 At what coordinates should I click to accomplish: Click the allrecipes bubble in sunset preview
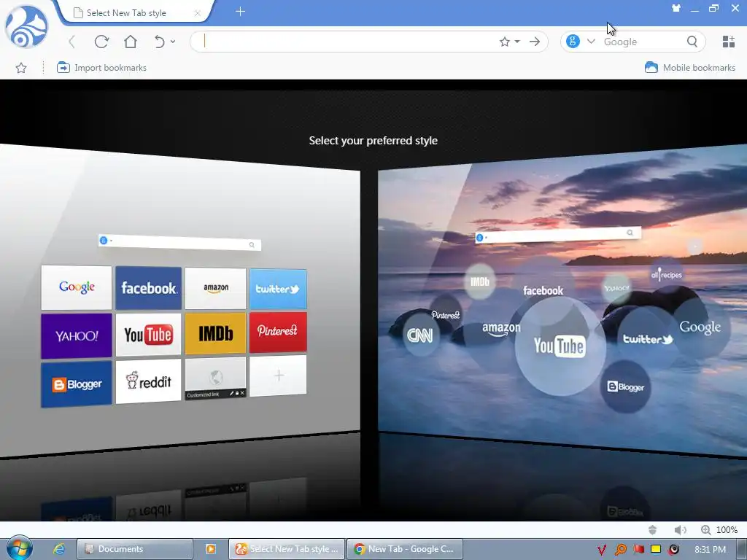666,275
